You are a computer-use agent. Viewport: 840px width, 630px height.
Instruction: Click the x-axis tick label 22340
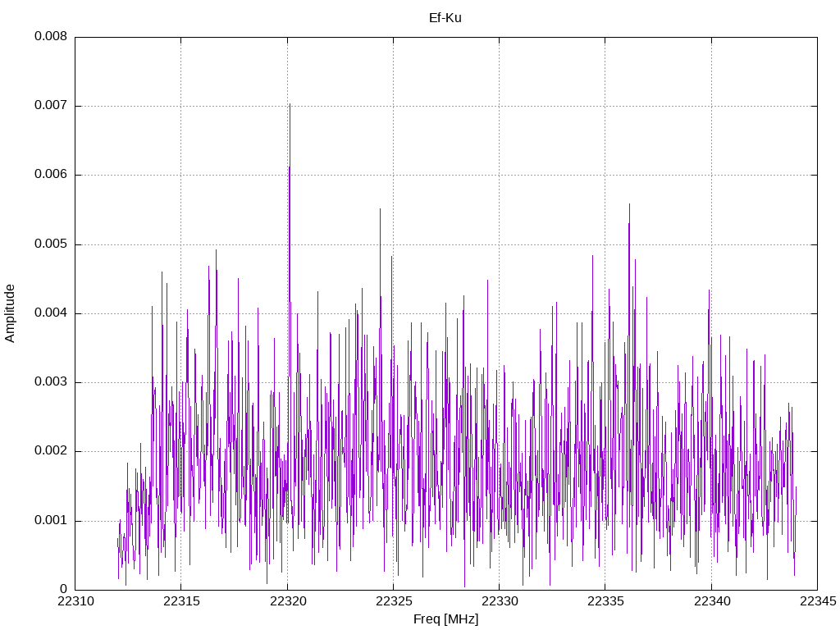pyautogui.click(x=712, y=601)
